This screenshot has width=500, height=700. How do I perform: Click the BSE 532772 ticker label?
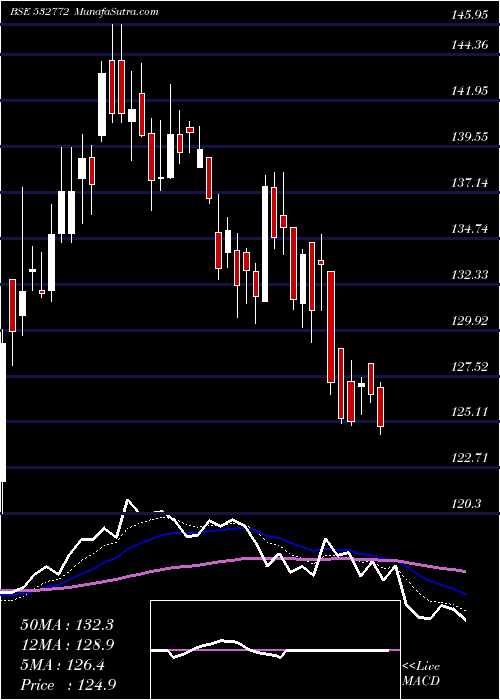tap(39, 12)
